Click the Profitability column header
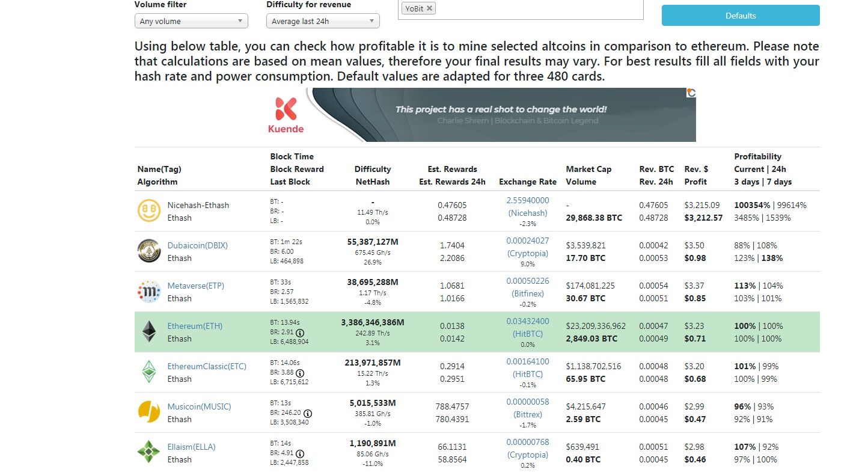 tap(757, 156)
